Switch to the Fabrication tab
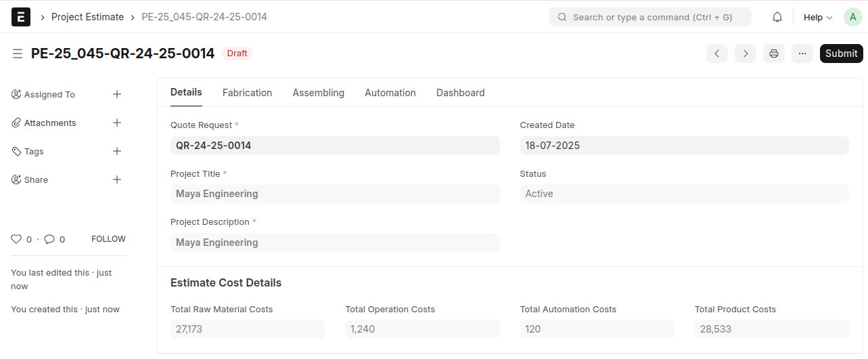 tap(247, 93)
